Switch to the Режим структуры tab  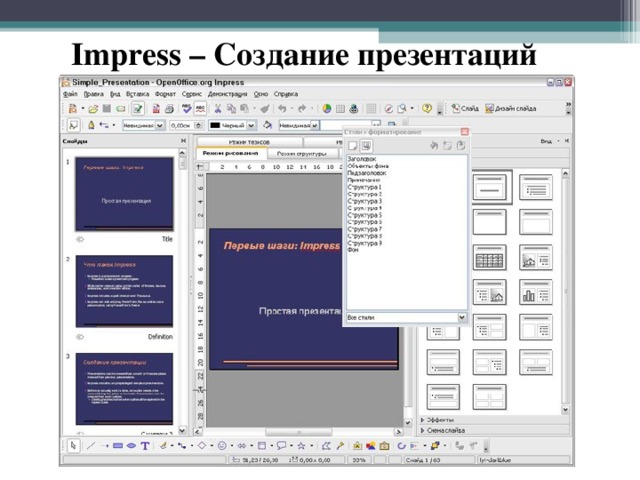[302, 154]
